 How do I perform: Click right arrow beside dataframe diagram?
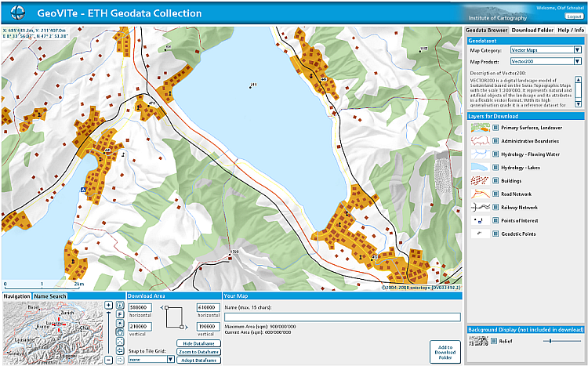click(186, 327)
